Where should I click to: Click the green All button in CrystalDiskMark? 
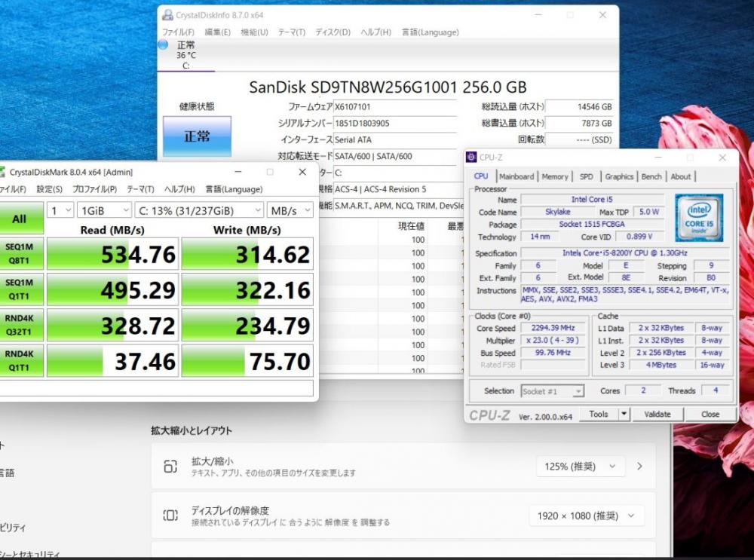point(21,219)
